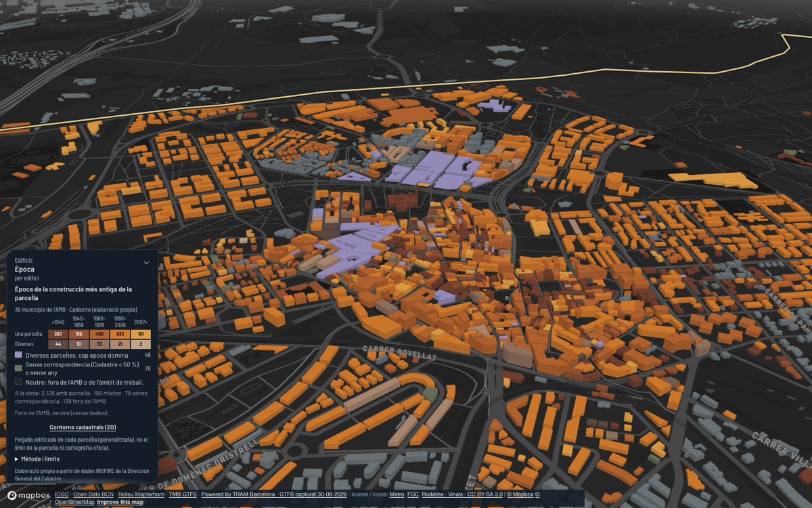Click the '2007+' column header
The height and width of the screenshot is (508, 812).
point(141,321)
